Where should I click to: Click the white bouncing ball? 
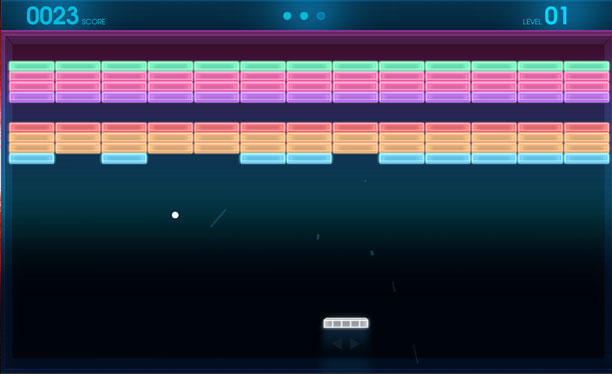click(175, 215)
